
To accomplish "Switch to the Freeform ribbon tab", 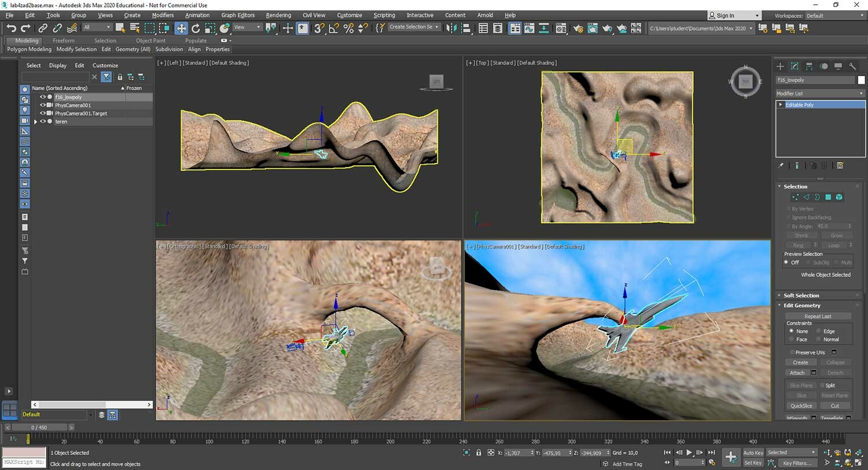I will [64, 40].
